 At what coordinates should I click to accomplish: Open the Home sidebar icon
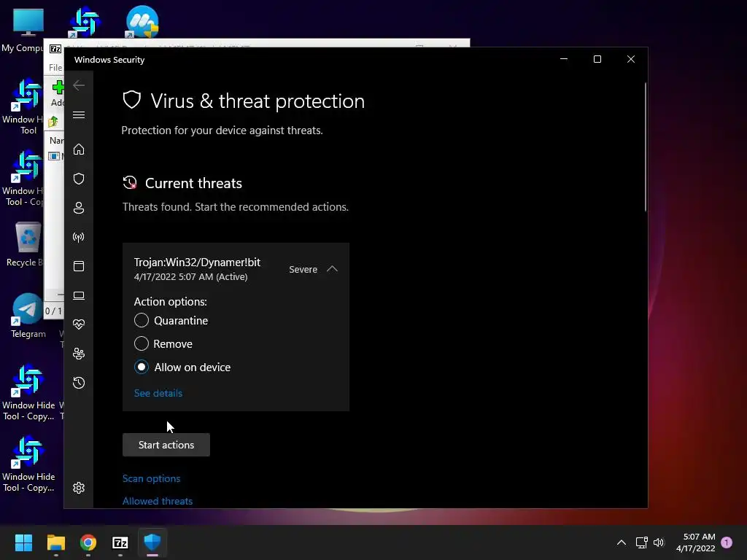[79, 149]
